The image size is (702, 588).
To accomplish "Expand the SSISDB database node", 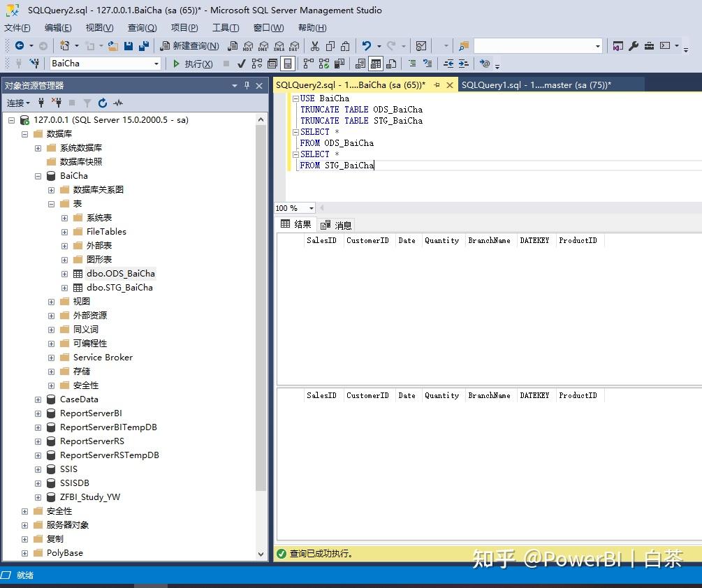I will (x=38, y=483).
